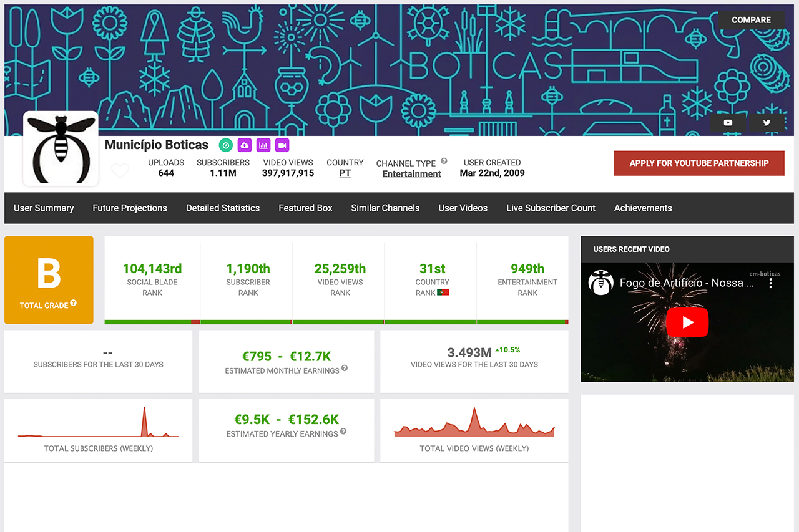Click the green clock badge beside channel name
This screenshot has height=532, width=799.
tap(226, 145)
